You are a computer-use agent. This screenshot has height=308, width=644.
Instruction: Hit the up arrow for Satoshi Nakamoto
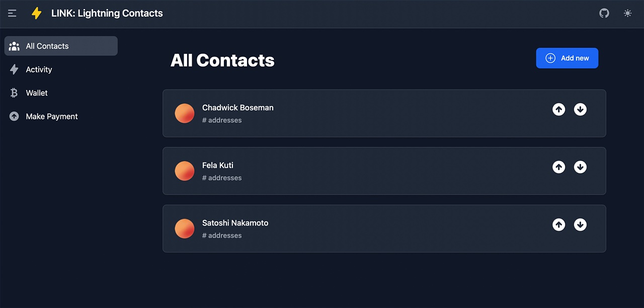click(x=558, y=224)
